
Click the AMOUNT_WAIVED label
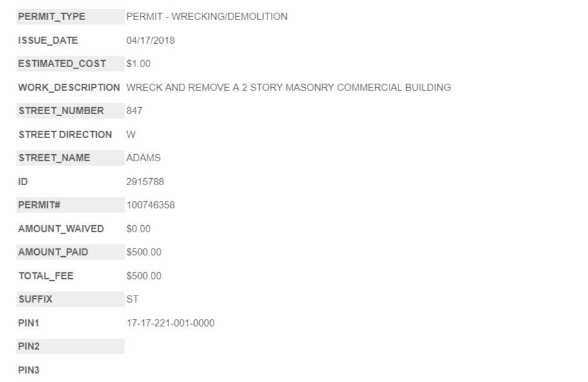[61, 229]
